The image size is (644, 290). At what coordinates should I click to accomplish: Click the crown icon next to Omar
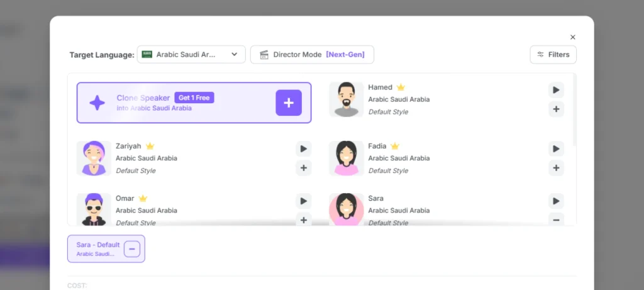143,198
